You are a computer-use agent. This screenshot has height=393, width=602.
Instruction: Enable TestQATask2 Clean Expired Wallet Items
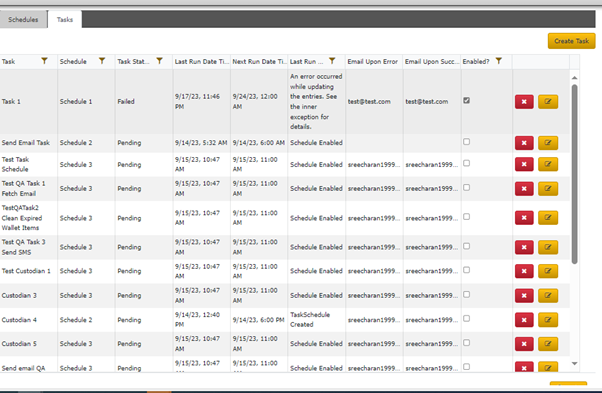coord(466,216)
